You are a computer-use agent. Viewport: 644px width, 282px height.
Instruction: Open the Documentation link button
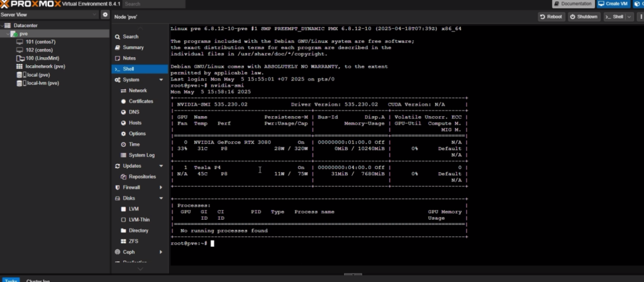click(x=573, y=4)
